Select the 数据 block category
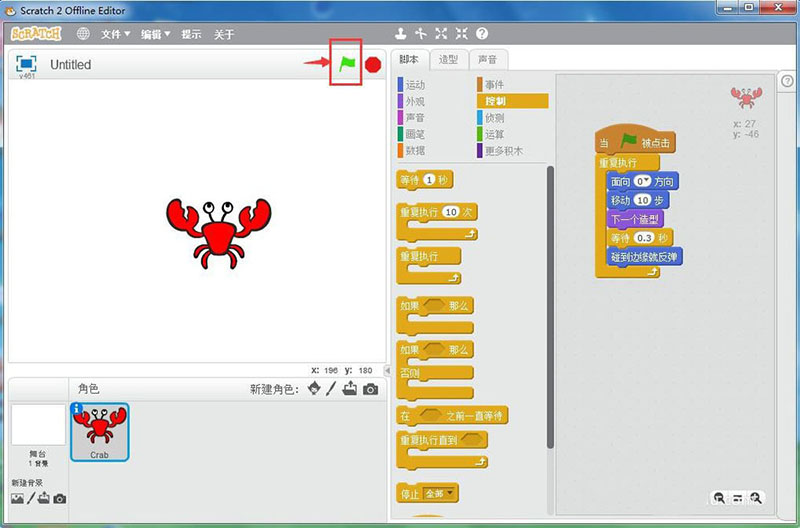 (411, 150)
